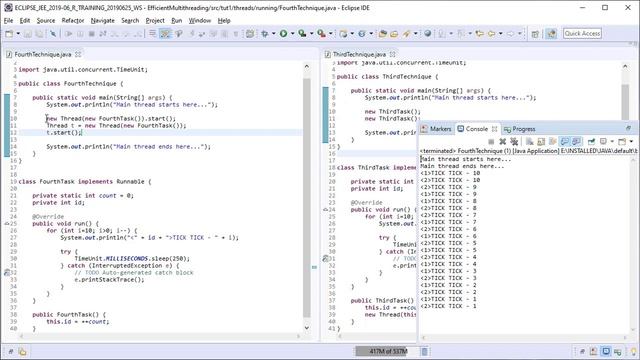The height and width of the screenshot is (360, 640).
Task: Click Remove Launch X icon in Console
Action: (502, 141)
